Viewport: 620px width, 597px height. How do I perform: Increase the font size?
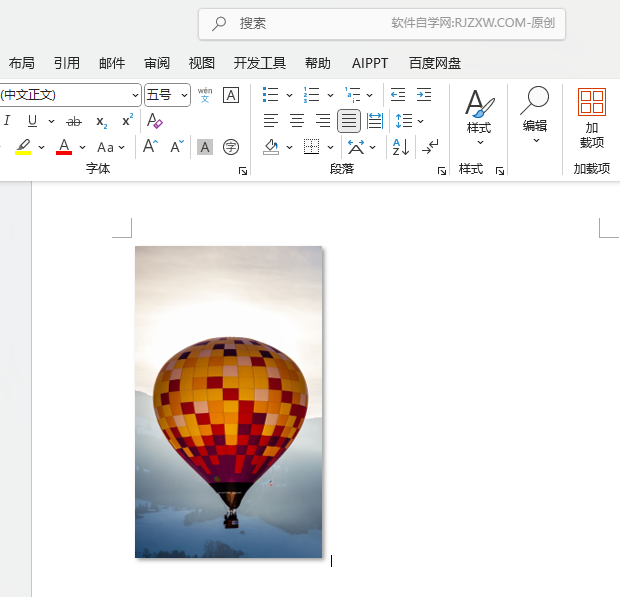click(150, 147)
